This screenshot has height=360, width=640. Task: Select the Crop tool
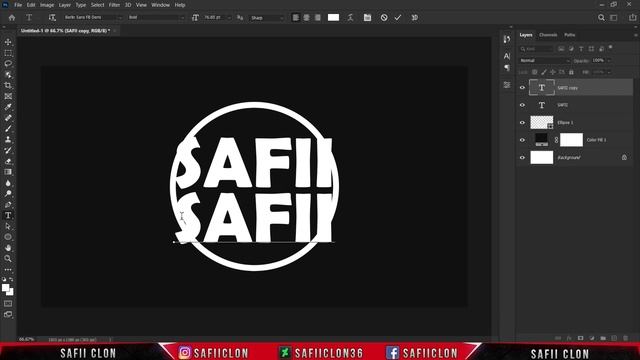tap(8, 85)
